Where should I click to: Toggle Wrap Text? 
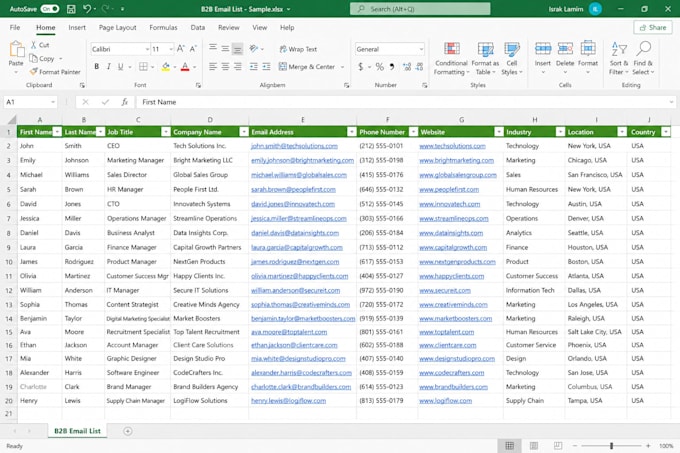[298, 49]
